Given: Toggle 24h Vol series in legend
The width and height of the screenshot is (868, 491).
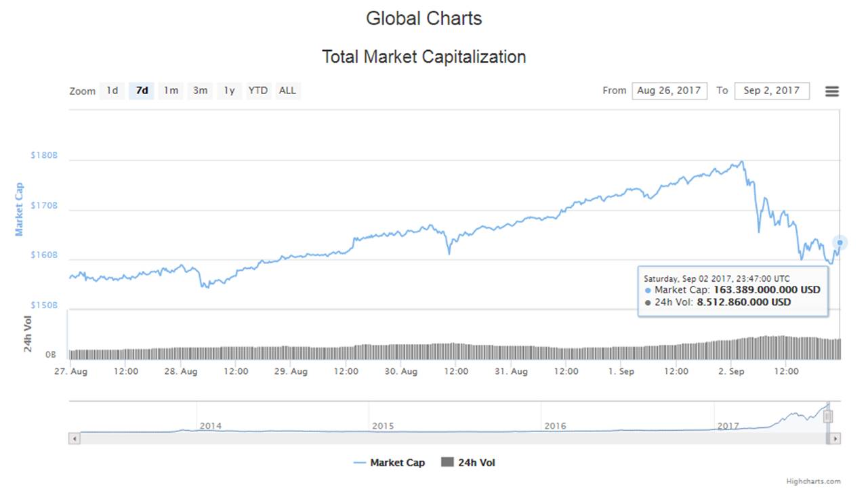Looking at the screenshot, I should click(468, 463).
